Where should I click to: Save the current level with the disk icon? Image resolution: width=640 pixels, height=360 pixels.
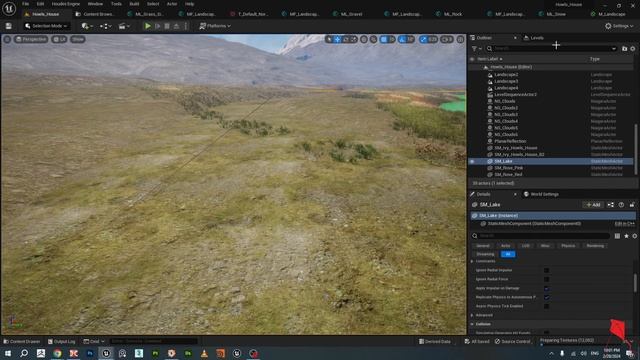click(9, 26)
